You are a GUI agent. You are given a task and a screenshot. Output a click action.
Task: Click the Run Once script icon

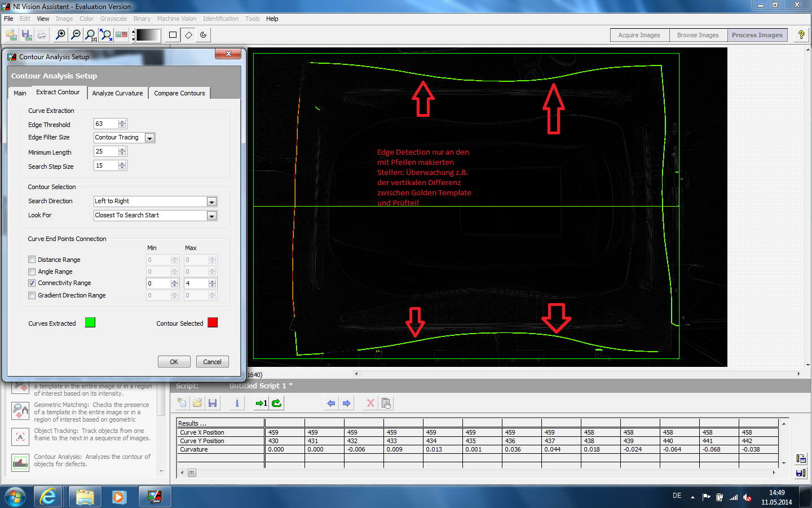(261, 403)
